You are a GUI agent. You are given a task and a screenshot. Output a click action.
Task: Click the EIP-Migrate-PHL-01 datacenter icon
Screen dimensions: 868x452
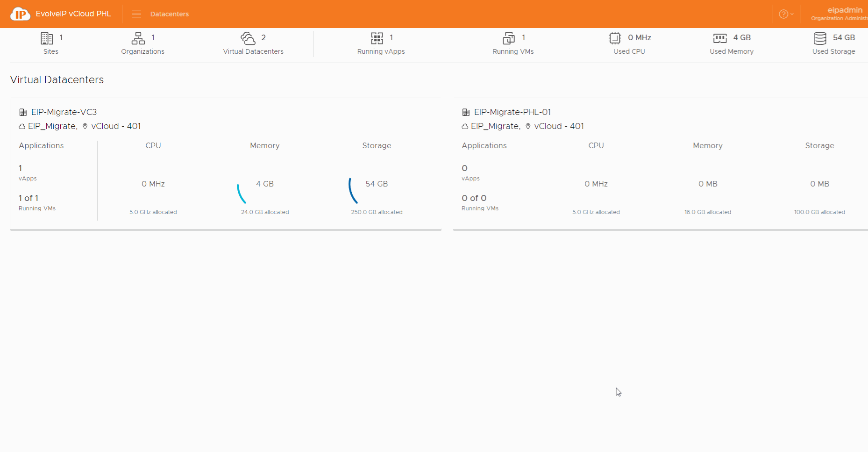pos(466,112)
